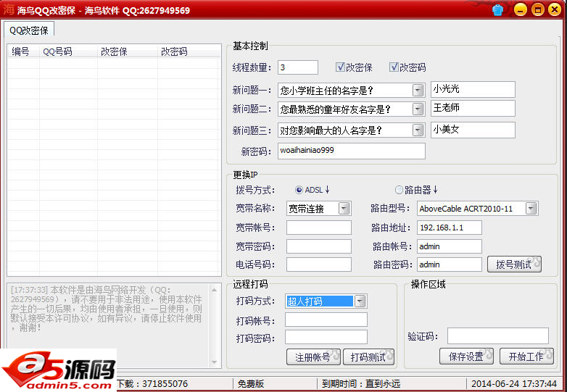Focus the 宽带密码 input field

(x=319, y=246)
